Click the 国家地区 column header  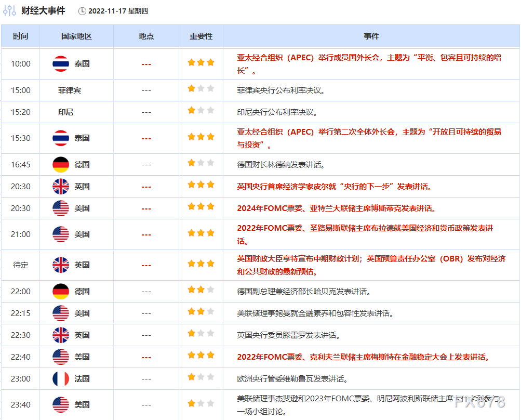76,36
